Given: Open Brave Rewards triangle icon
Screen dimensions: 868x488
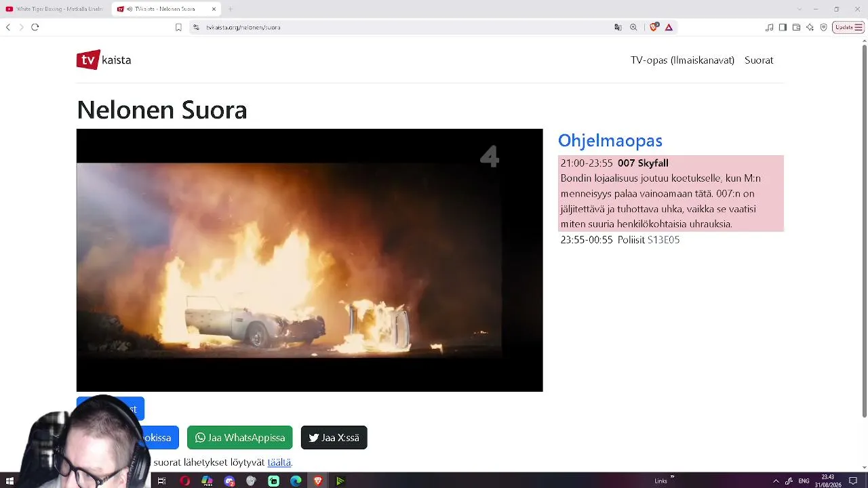Looking at the screenshot, I should tap(669, 27).
